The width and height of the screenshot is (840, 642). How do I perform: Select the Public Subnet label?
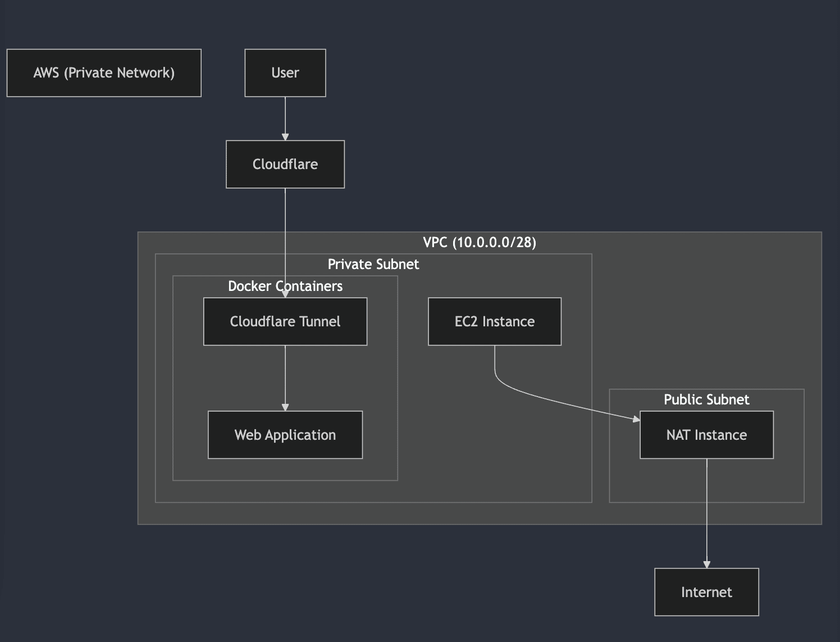pyautogui.click(x=706, y=399)
